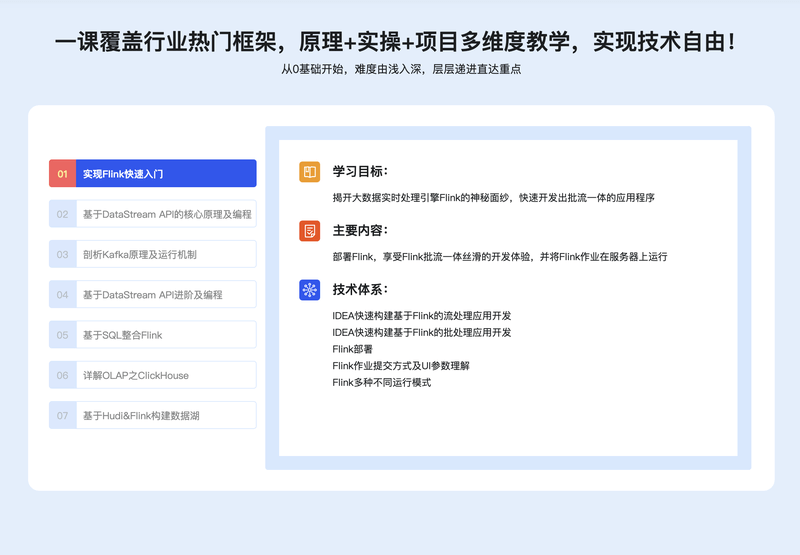Switch to 03 剖析Kafka原理及运行机制 tab
This screenshot has width=800, height=555.
pos(153,254)
